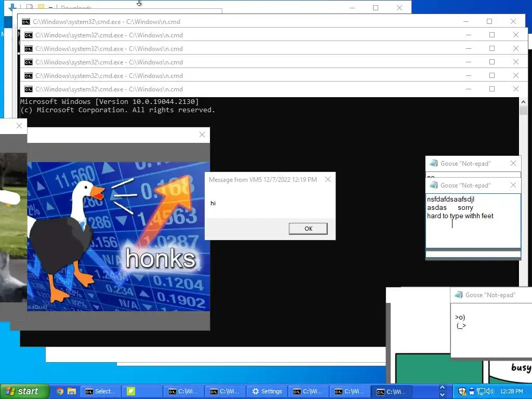
Task: Close the Goose Not-epad with nsfdafdsaafsdjl text
Action: click(x=513, y=185)
